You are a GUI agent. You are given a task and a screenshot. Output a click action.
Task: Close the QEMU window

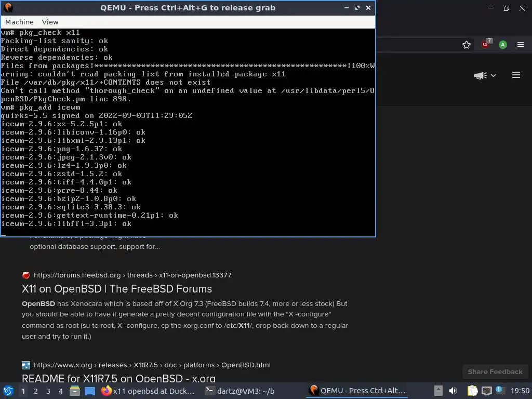click(x=368, y=7)
